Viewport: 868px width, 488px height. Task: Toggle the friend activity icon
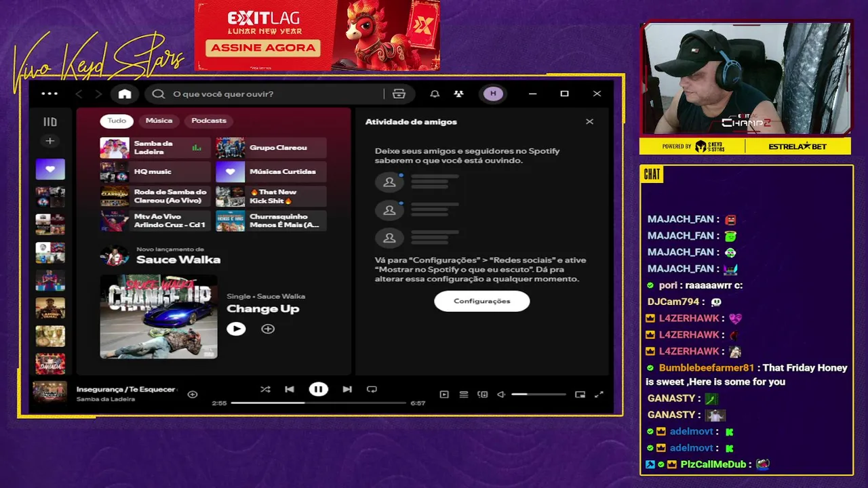[x=459, y=94]
